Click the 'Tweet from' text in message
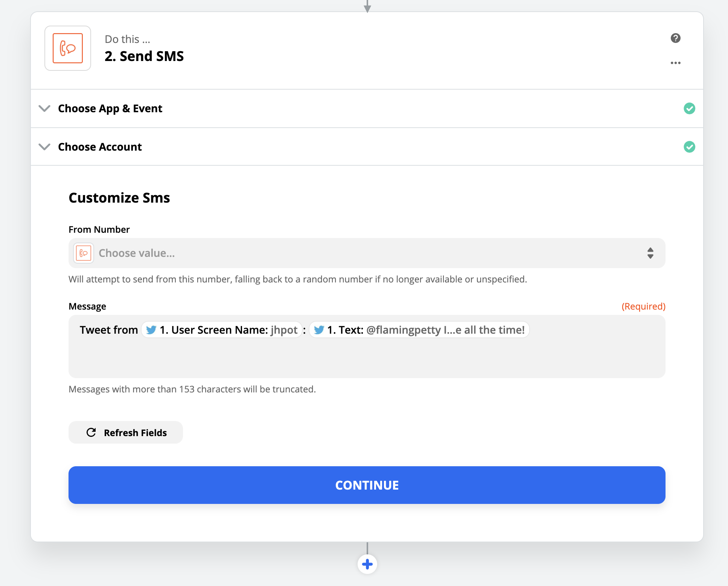 tap(109, 330)
